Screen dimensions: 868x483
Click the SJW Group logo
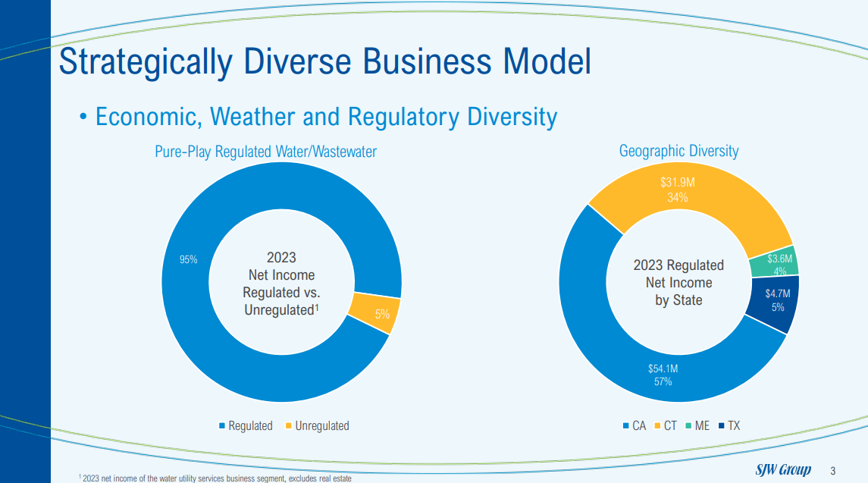click(x=783, y=469)
